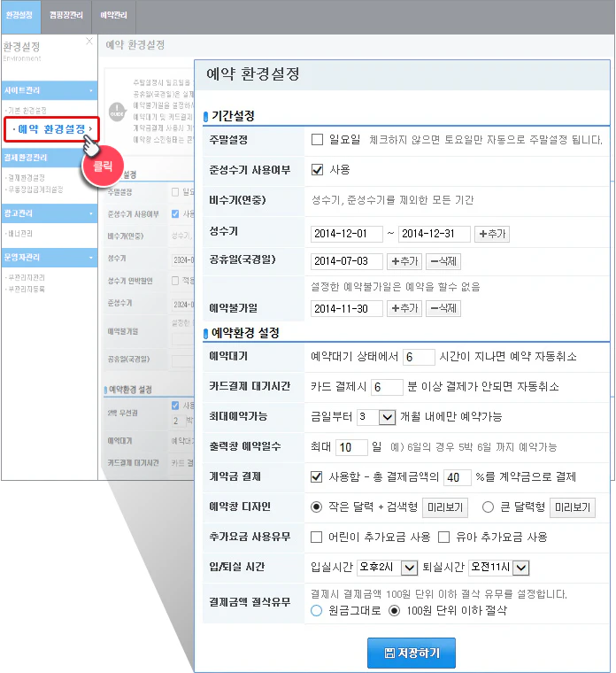Open 부관리자등록 sidebar item
616x673 pixels.
click(x=26, y=290)
